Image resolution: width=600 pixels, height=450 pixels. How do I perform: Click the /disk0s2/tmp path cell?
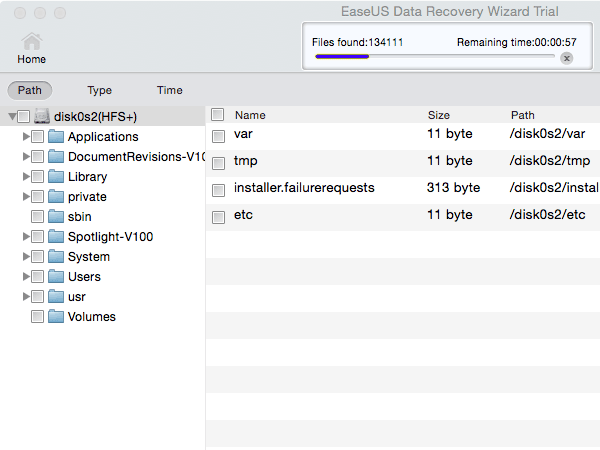pyautogui.click(x=549, y=161)
